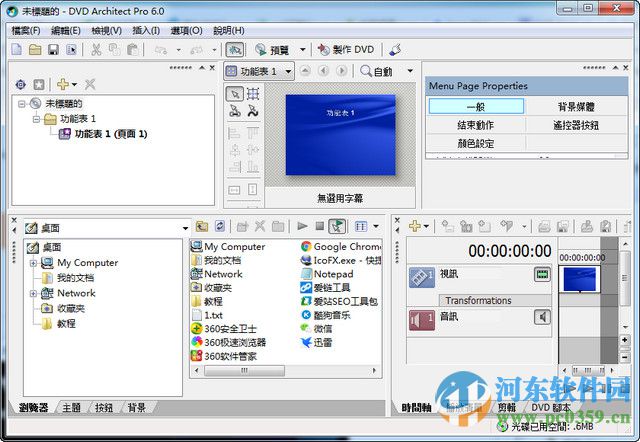Click the Undo arrow icon

click(160, 50)
